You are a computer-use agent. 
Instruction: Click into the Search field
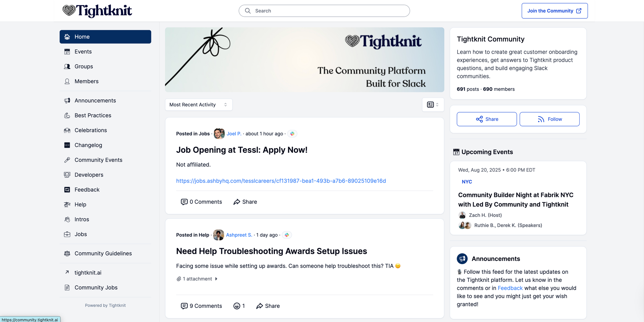(x=324, y=11)
